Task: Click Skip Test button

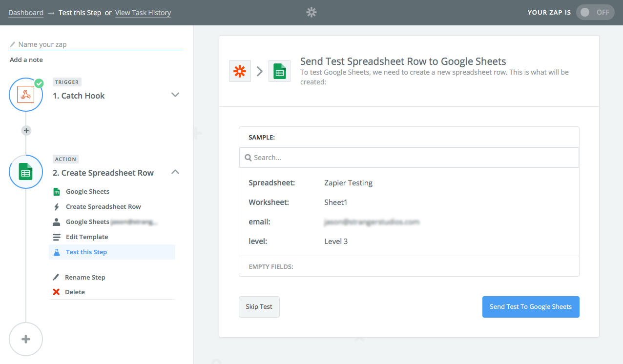Action: click(259, 307)
